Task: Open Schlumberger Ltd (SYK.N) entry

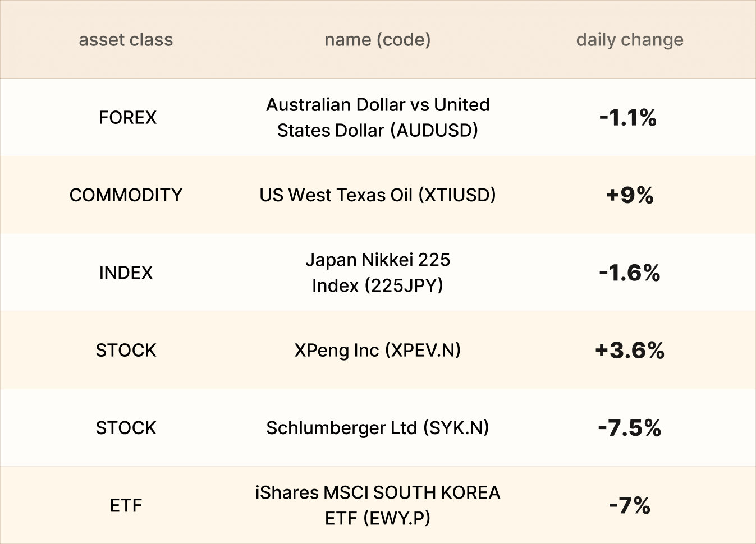Action: 378,428
